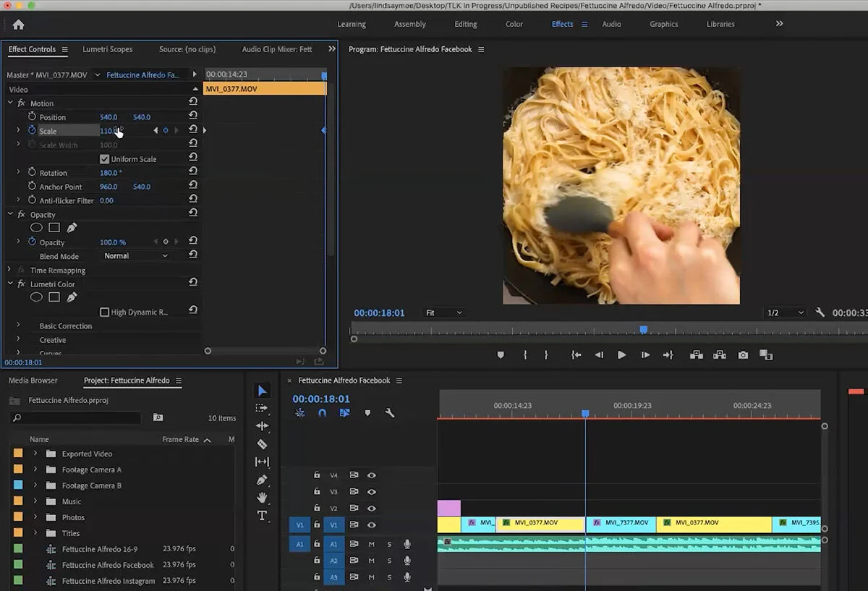Reset the Rotation parameter
The width and height of the screenshot is (868, 591).
click(193, 172)
